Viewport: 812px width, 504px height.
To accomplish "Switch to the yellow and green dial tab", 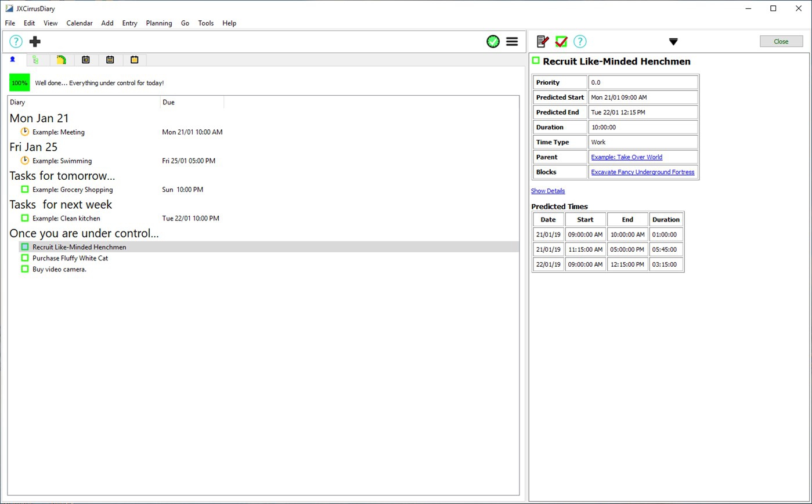I will point(61,60).
